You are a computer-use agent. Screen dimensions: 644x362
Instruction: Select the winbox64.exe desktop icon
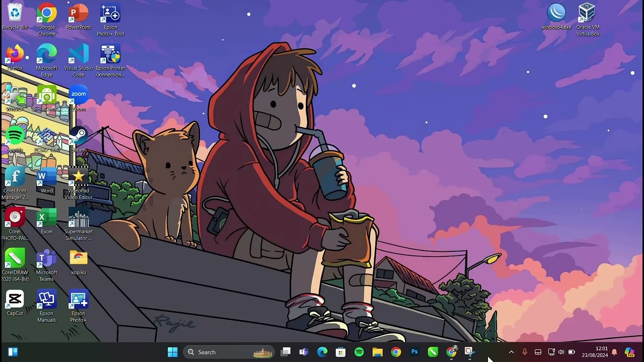point(556,17)
